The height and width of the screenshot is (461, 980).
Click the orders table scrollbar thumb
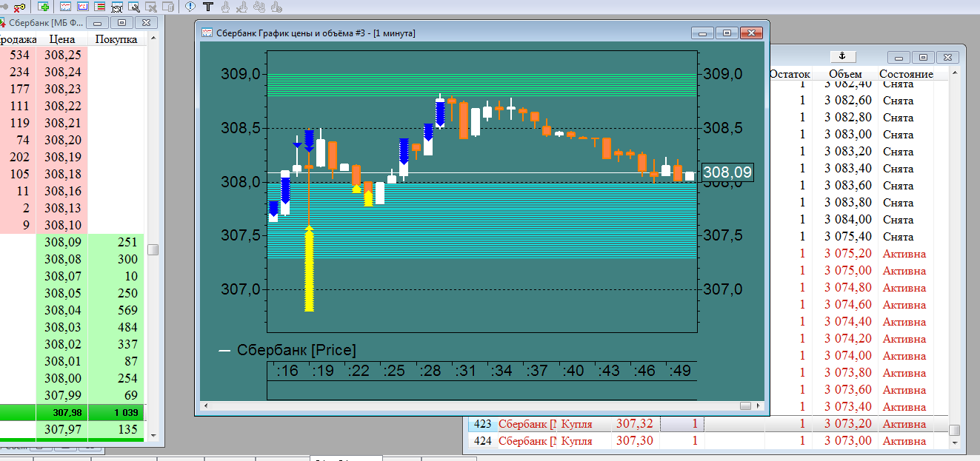955,430
